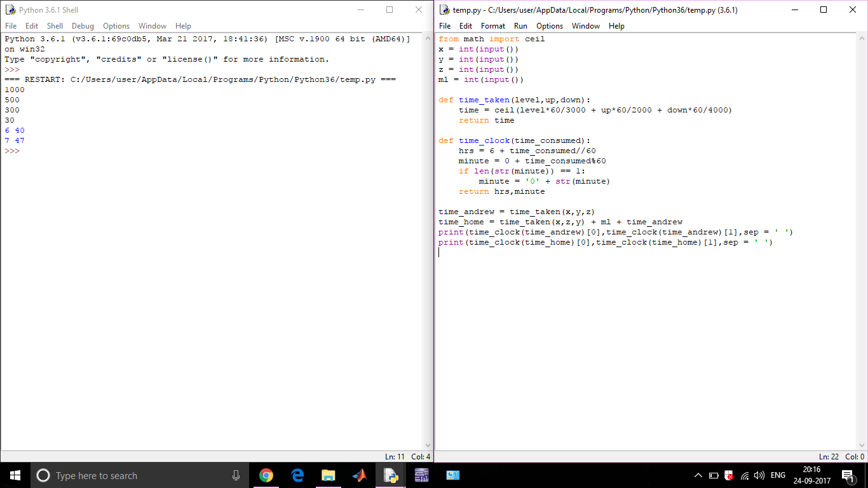Click last '>>>' prompt in shell

(12, 151)
